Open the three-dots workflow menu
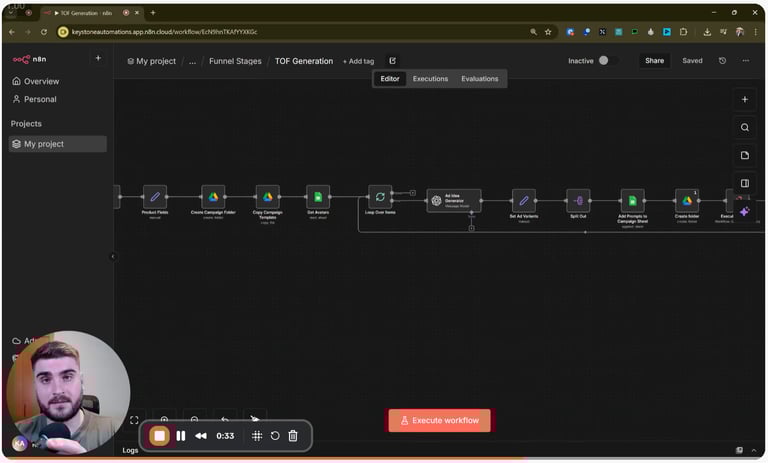768x463 pixels. (x=745, y=61)
